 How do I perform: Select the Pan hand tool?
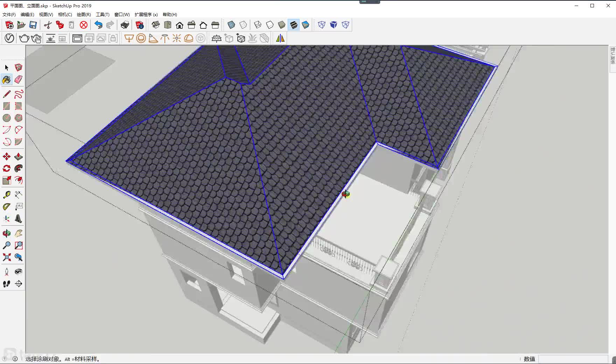(19, 233)
